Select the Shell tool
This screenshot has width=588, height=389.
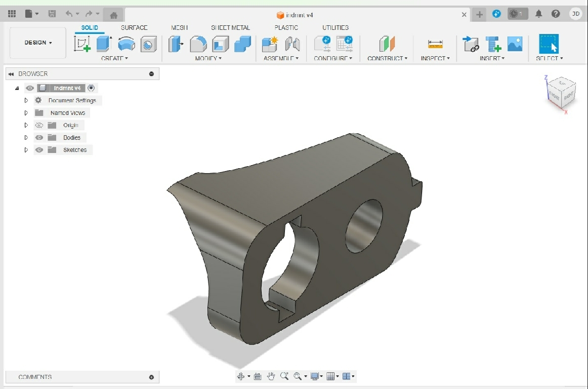(x=220, y=45)
